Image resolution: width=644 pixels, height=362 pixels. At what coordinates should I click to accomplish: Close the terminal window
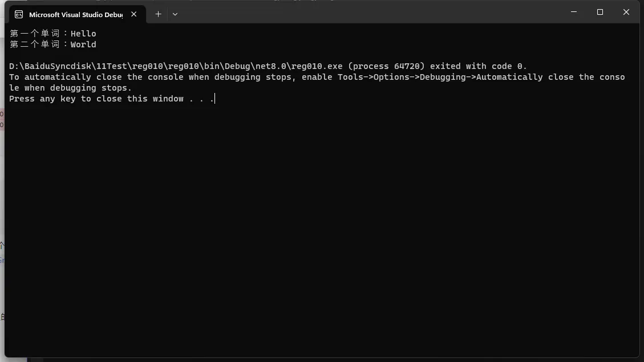[626, 12]
